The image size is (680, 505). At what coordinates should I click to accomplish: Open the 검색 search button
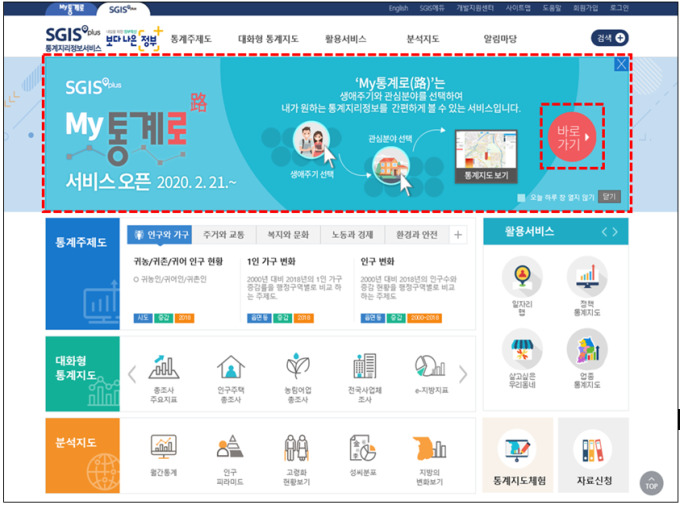pos(610,38)
